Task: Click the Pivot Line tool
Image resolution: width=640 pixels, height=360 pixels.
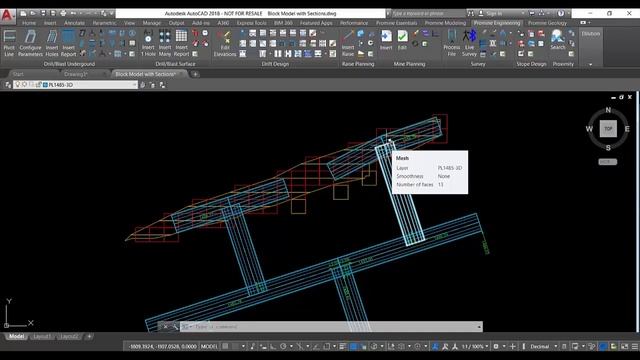Action: tap(9, 43)
